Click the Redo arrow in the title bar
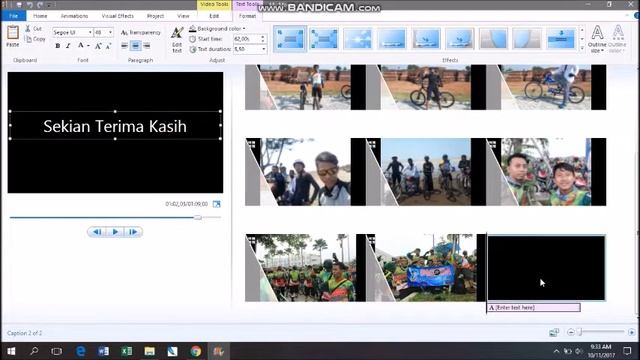 tap(40, 5)
